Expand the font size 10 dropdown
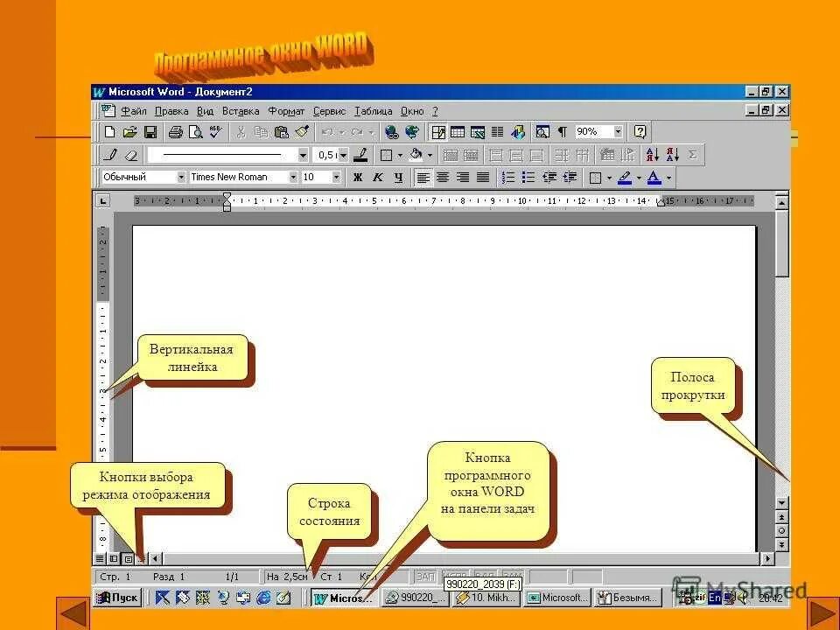 click(x=336, y=178)
